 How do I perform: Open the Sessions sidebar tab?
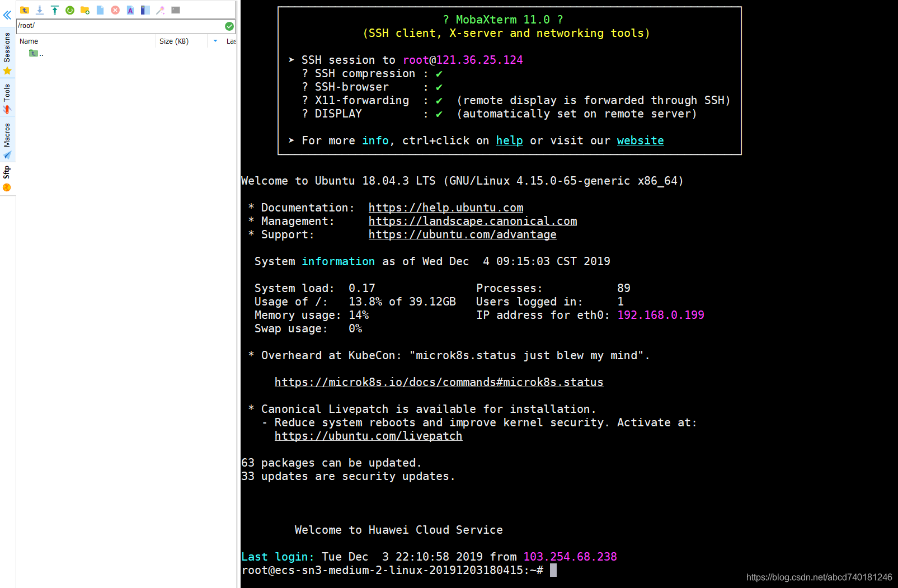(7, 53)
